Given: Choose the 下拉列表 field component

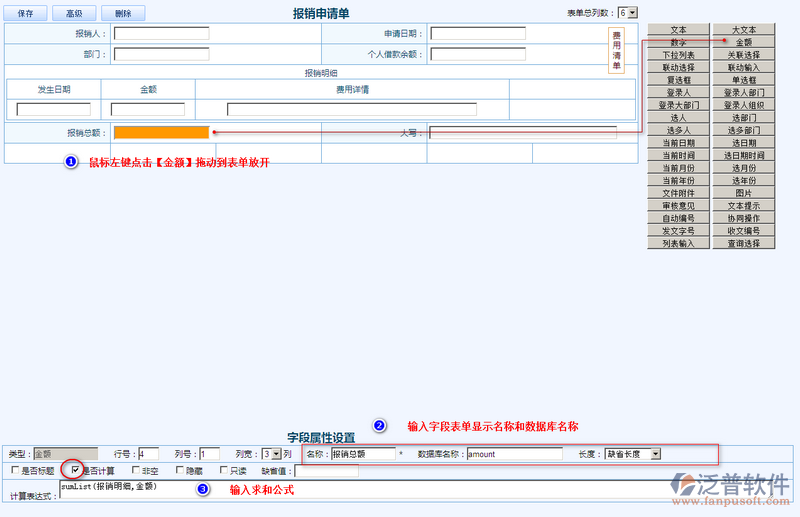Looking at the screenshot, I should (678, 55).
